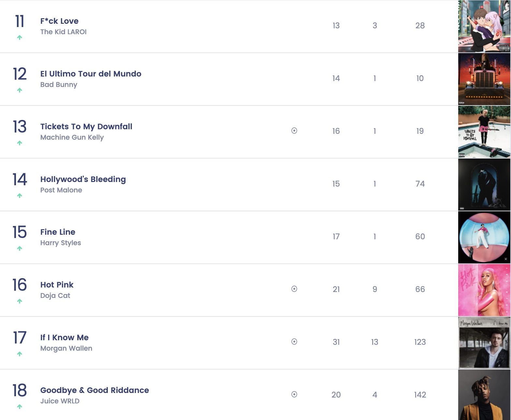Click the green up arrow under rank 14

[20, 196]
